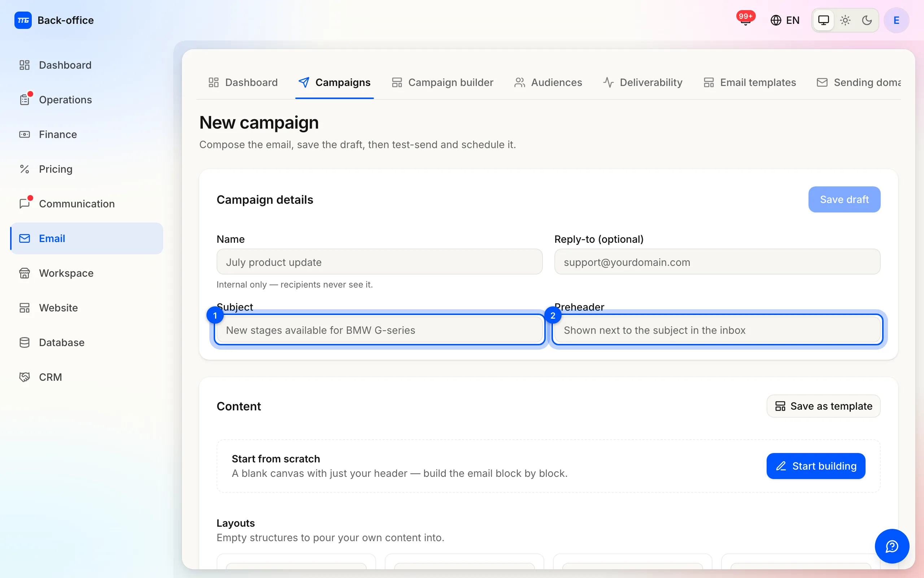The height and width of the screenshot is (578, 924).
Task: Select the Campaigns tab
Action: click(x=335, y=83)
